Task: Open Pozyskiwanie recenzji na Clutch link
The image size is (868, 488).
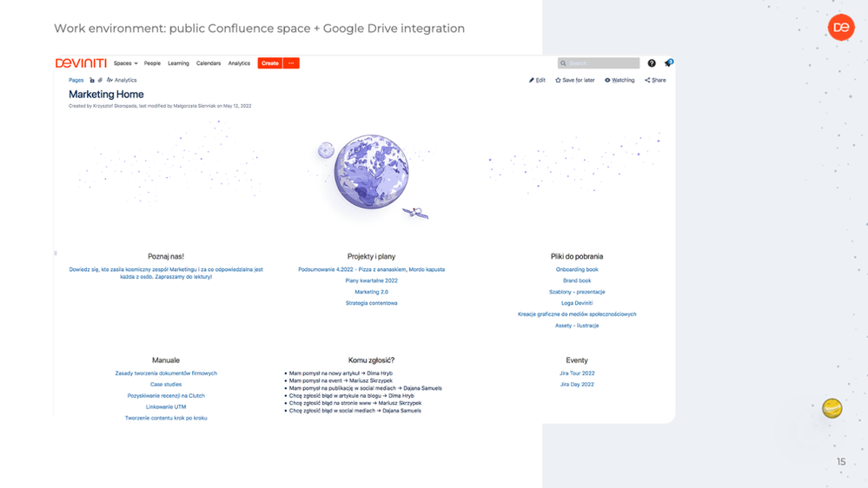Action: [166, 396]
